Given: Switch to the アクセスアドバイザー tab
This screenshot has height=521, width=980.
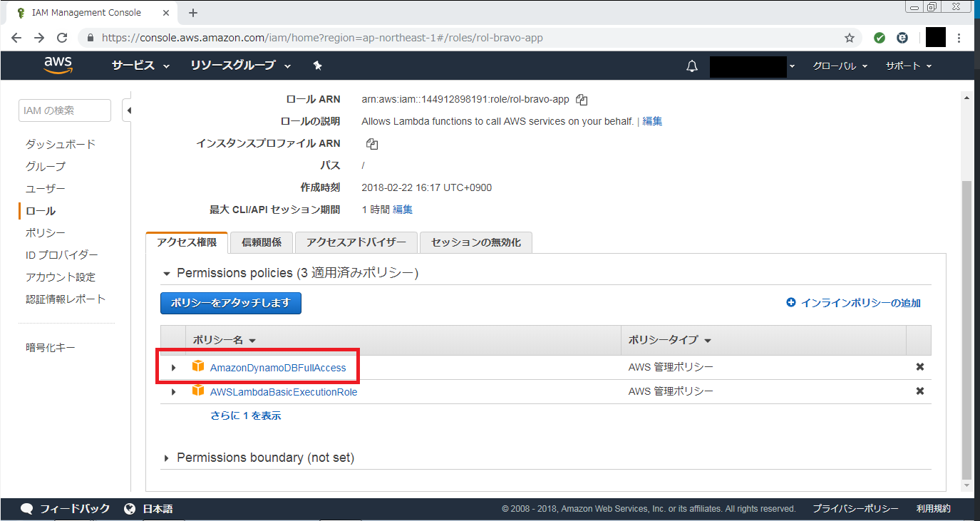Looking at the screenshot, I should click(x=356, y=242).
